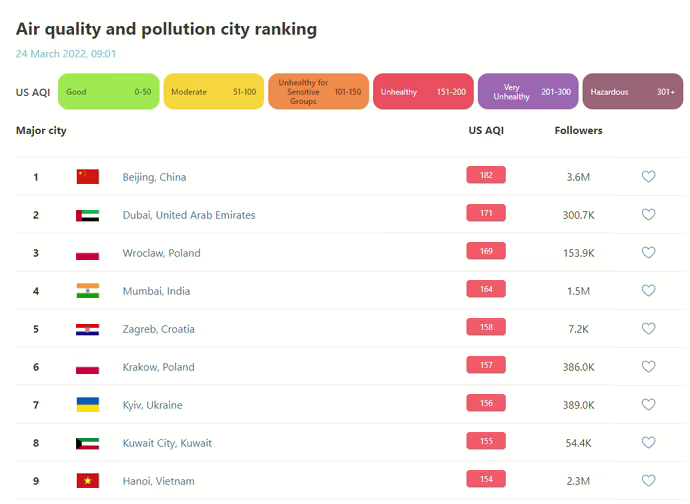690x504 pixels.
Task: Click the Ukraine flag next to Kyiv
Action: (88, 405)
